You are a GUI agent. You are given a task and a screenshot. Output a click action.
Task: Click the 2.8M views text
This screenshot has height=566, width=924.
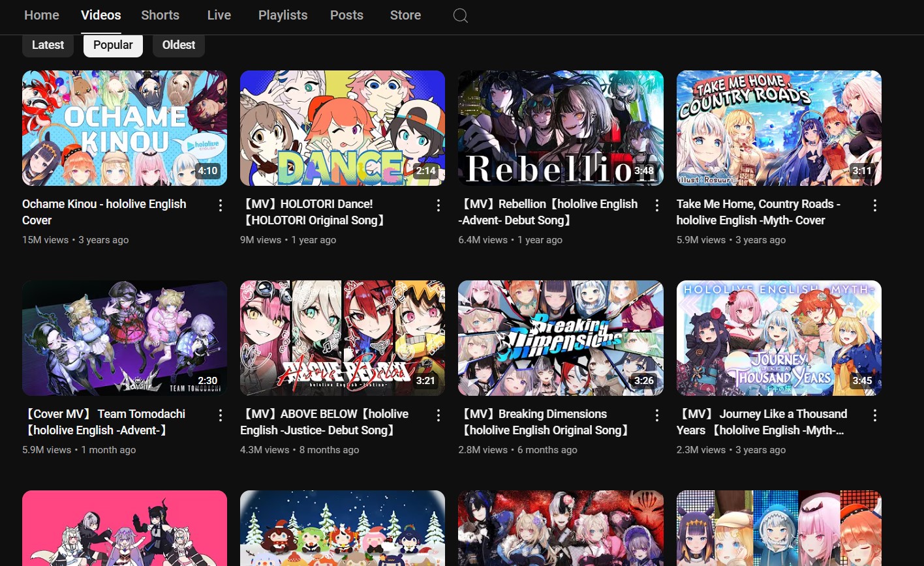tap(483, 450)
